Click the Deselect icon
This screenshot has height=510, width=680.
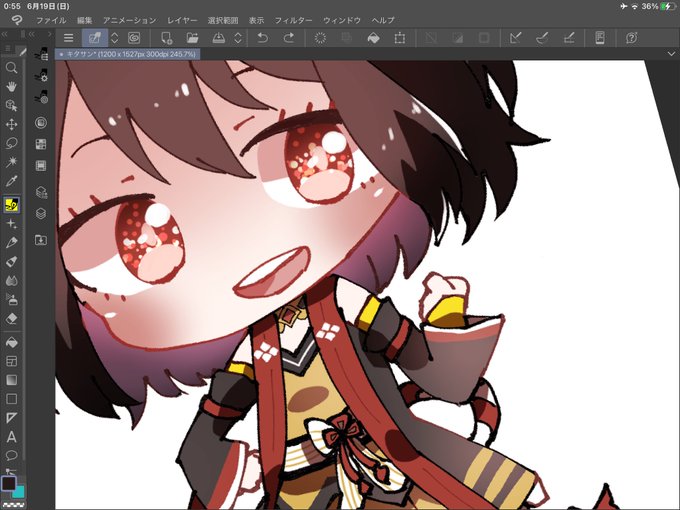(431, 38)
